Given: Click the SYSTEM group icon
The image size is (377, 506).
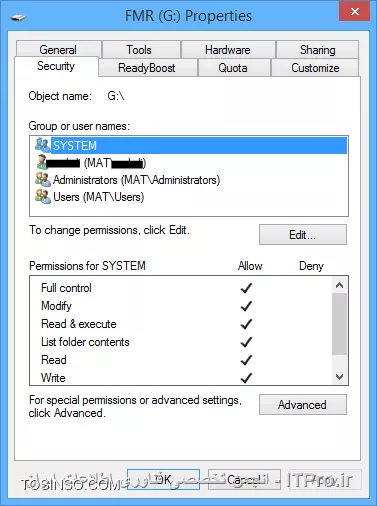Looking at the screenshot, I should click(42, 145).
